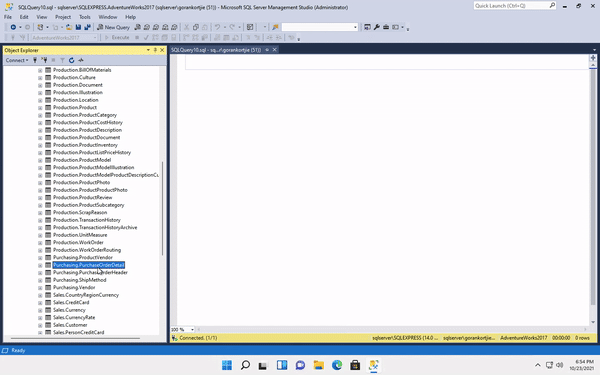Click the Sales.Currency table icon
600x375 pixels.
(x=48, y=310)
